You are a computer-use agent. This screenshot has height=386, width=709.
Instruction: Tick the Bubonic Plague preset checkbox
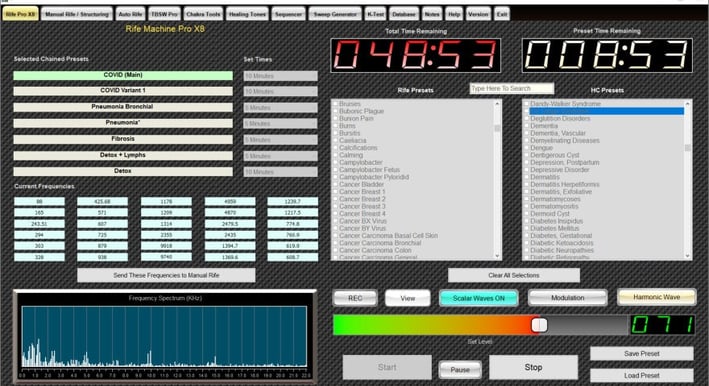[x=336, y=111]
